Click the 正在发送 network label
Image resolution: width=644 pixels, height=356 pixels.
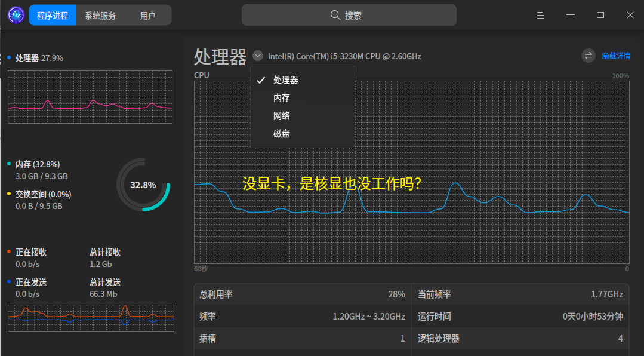point(31,283)
